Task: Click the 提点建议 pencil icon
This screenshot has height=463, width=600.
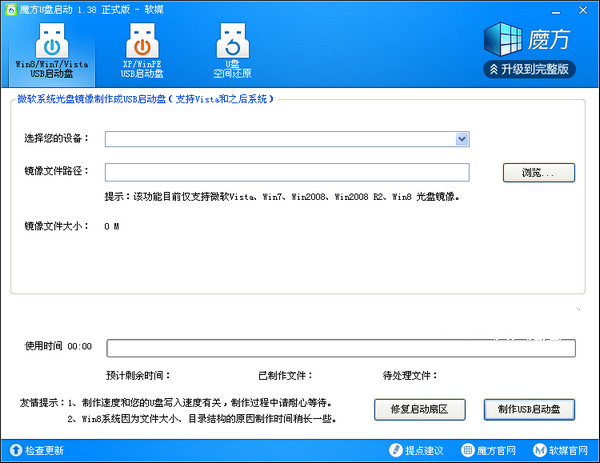Action: 396,450
